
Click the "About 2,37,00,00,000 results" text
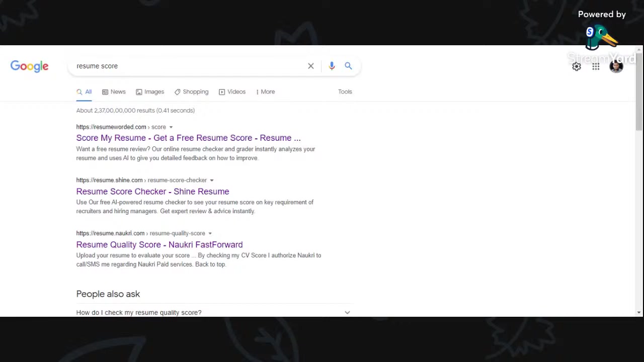pyautogui.click(x=135, y=110)
